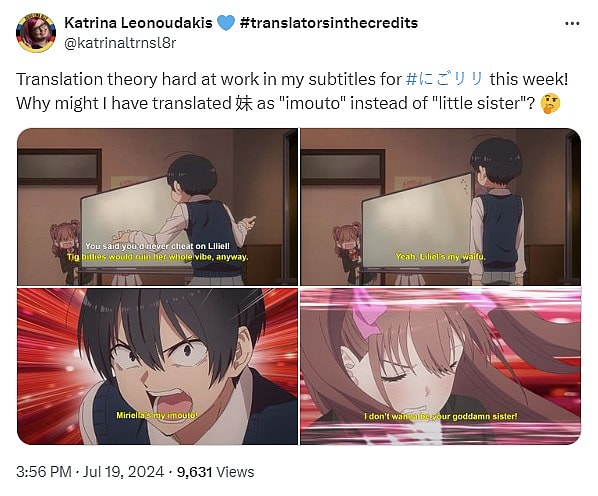598x496 pixels.
Task: Click the 9,631 Views count
Action: (215, 472)
